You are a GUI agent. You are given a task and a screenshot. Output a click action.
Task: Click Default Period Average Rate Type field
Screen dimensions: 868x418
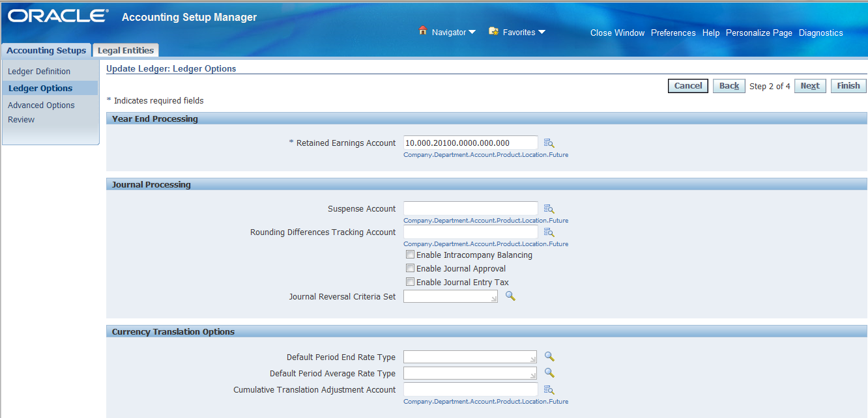tap(470, 373)
